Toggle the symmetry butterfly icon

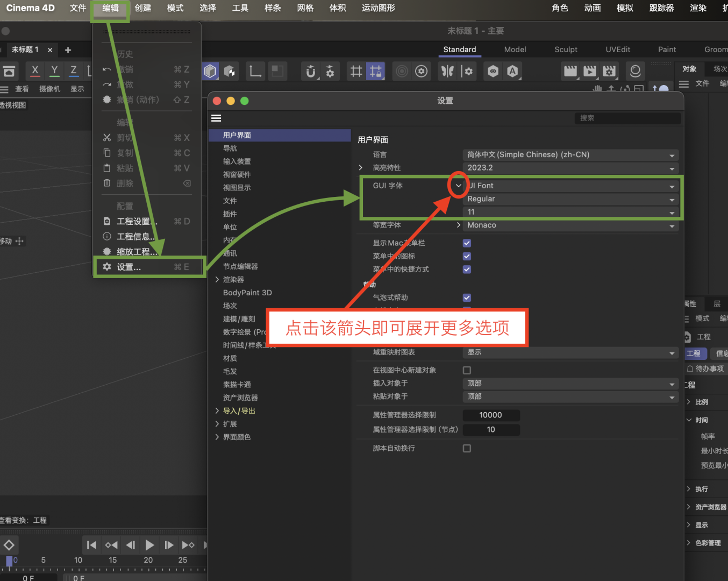[x=447, y=71]
